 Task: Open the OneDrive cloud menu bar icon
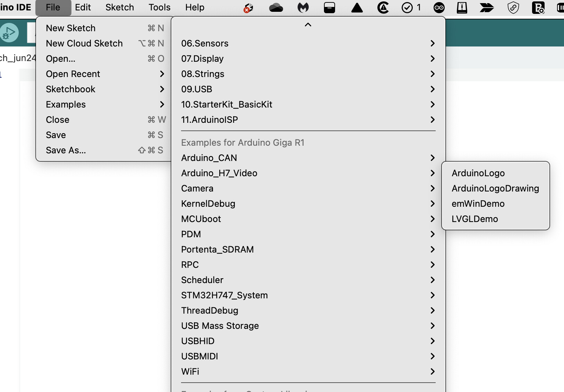click(x=276, y=8)
